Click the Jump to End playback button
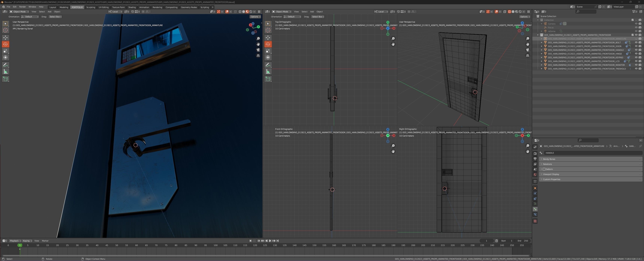The height and width of the screenshot is (261, 644). 277,241
